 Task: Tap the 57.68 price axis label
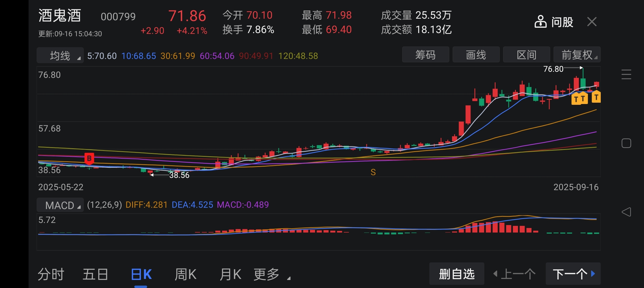(x=49, y=129)
